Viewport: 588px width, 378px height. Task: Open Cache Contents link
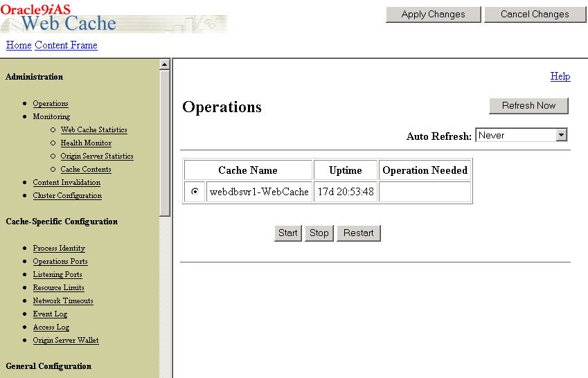click(86, 169)
